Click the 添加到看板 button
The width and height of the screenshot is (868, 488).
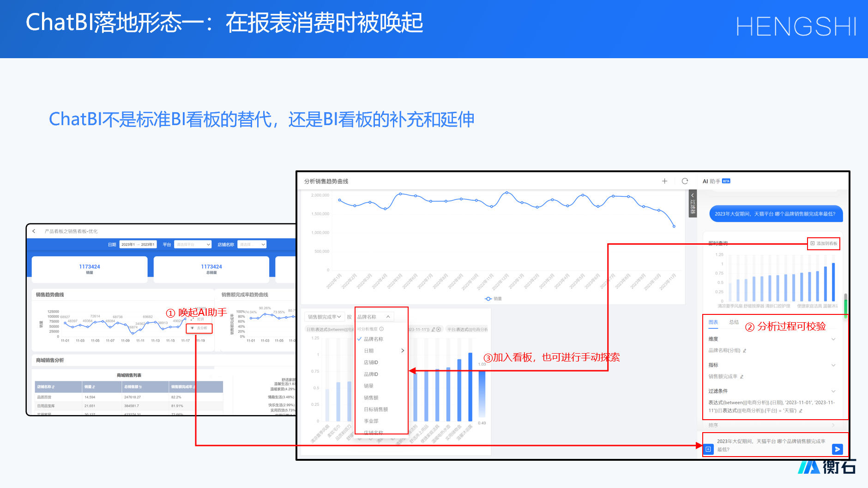pos(824,243)
